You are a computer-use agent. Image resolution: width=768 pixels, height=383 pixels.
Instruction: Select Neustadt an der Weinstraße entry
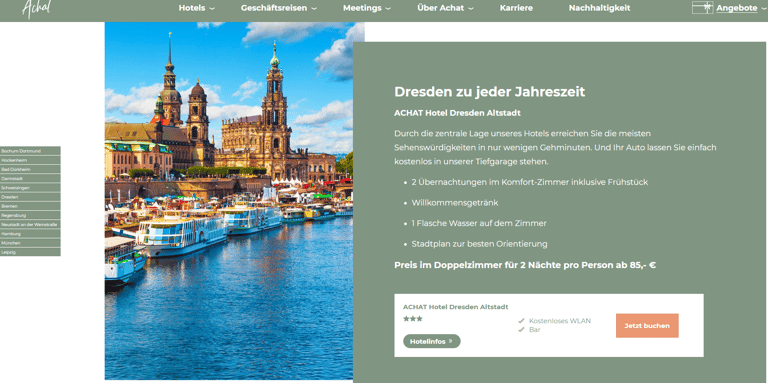point(30,224)
